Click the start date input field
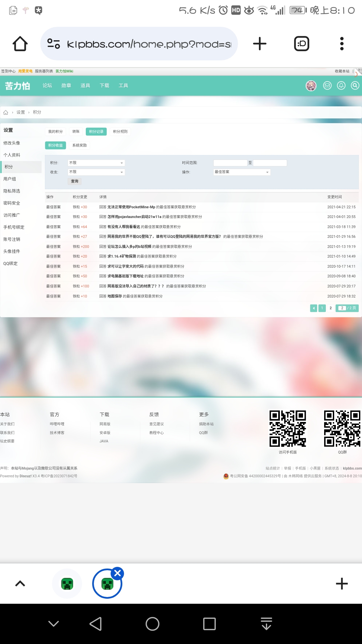This screenshot has width=362, height=644. (230, 163)
